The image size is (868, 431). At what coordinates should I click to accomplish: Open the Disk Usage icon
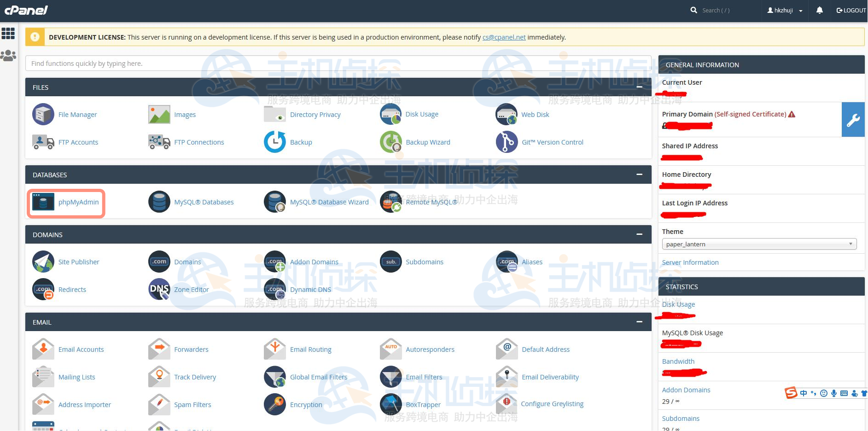(391, 114)
